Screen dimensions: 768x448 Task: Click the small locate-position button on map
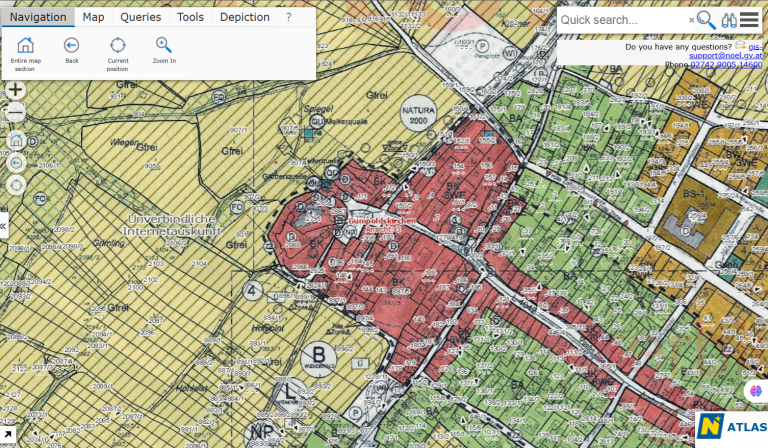pos(16,184)
